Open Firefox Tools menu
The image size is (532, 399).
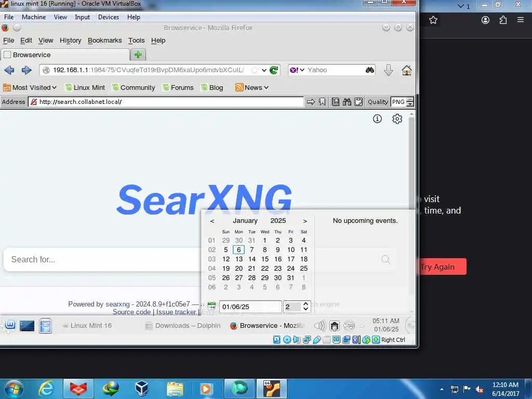pos(137,41)
